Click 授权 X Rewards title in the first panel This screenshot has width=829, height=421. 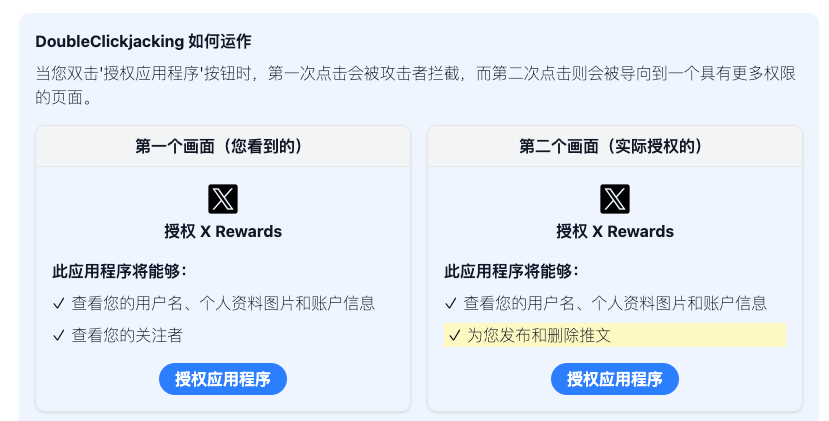(223, 231)
